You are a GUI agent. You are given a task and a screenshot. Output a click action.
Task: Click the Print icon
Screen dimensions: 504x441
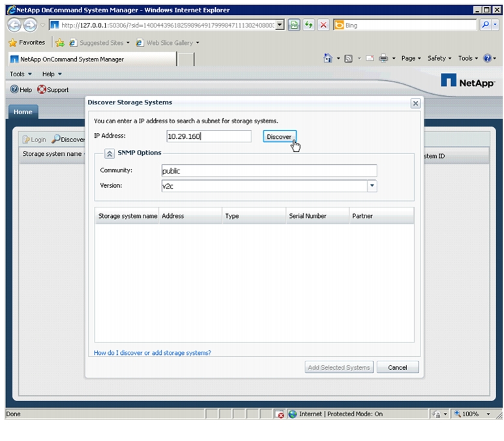tap(383, 58)
